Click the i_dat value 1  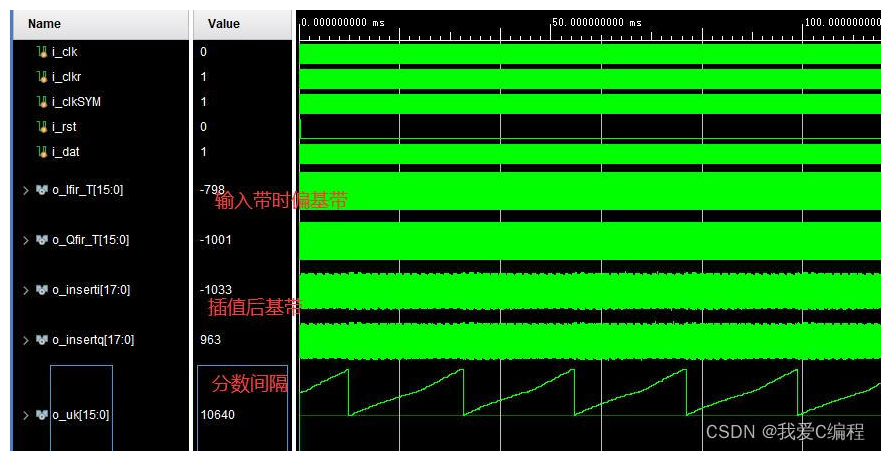[204, 152]
